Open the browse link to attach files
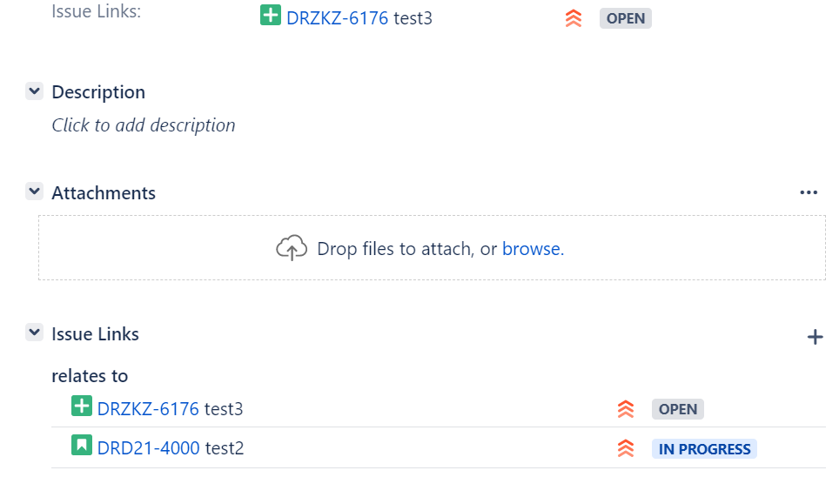The height and width of the screenshot is (504, 839). pos(529,248)
